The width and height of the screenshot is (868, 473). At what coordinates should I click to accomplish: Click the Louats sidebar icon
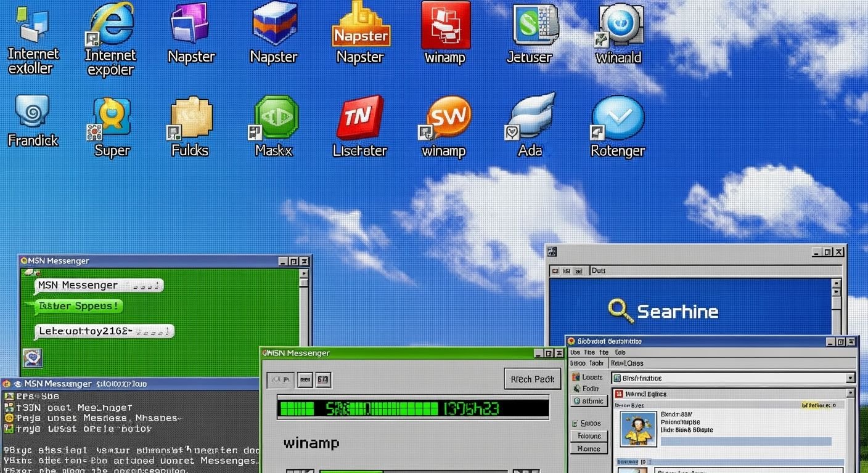pos(576,377)
